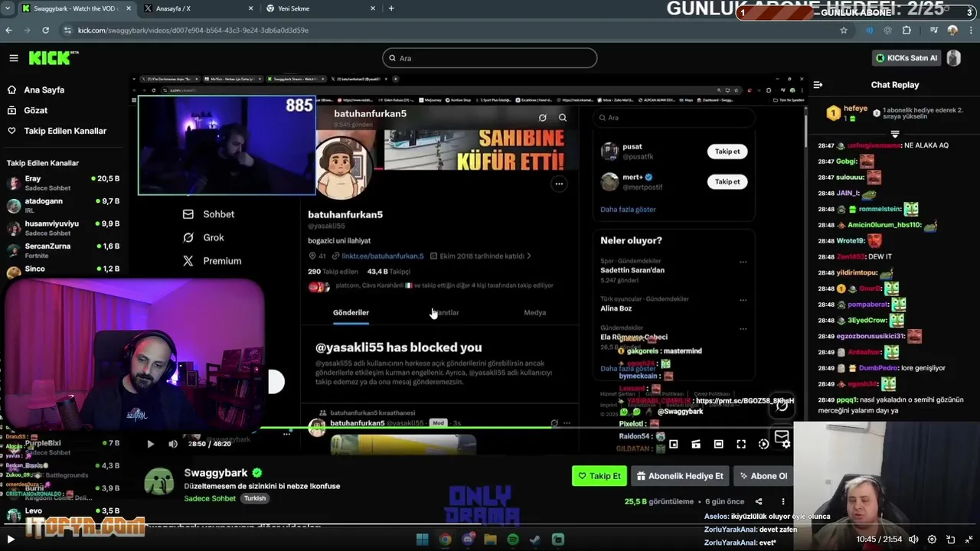The image size is (980, 551).
Task: Open the three-dot menu next to share
Action: pos(782,502)
